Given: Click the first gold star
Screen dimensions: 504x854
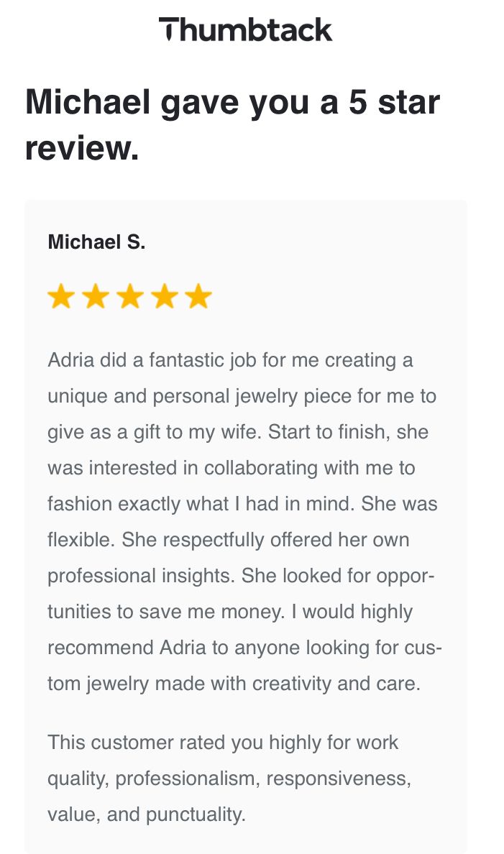Looking at the screenshot, I should point(61,296).
